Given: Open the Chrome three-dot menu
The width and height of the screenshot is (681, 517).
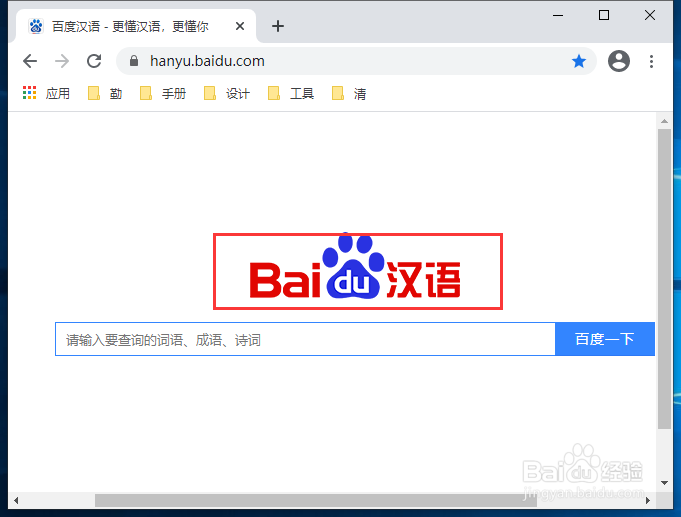Looking at the screenshot, I should 651,61.
